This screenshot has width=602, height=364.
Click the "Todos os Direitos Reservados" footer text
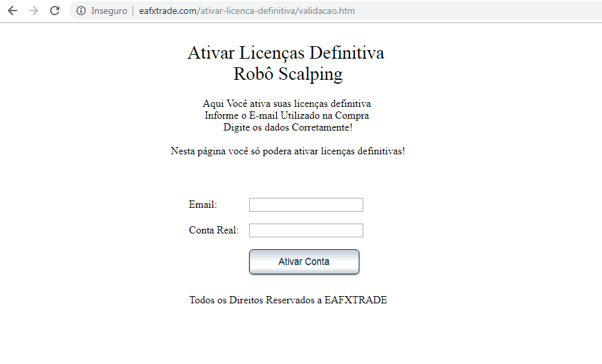255,300
